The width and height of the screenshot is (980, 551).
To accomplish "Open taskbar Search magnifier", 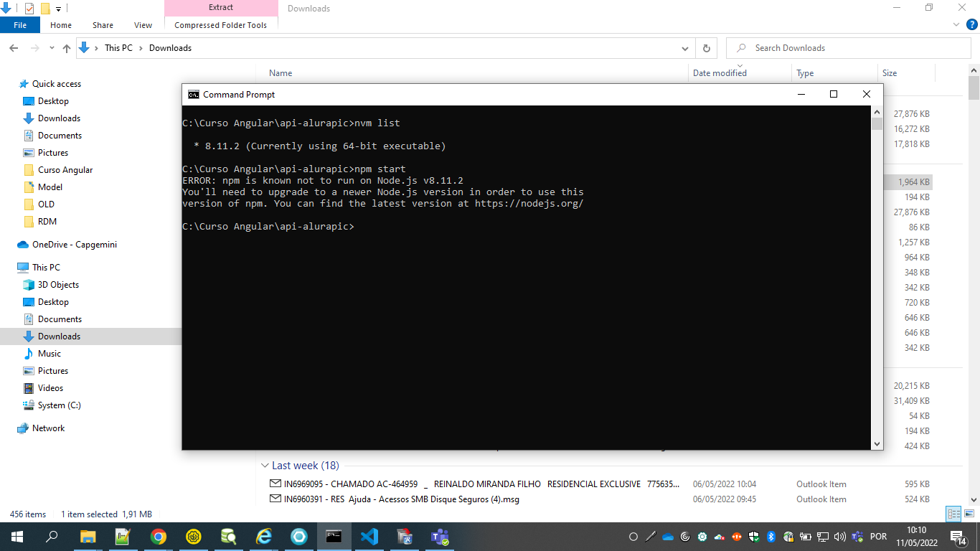I will click(52, 537).
